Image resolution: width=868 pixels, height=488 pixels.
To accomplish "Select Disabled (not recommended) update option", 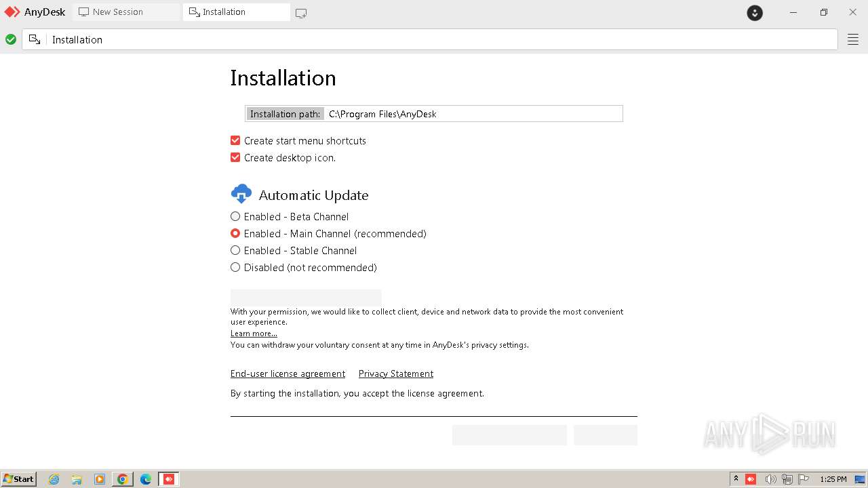I will pyautogui.click(x=235, y=268).
